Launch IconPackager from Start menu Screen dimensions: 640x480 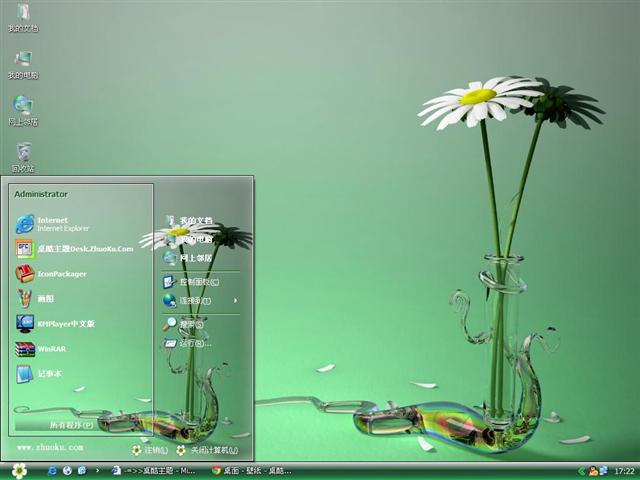pos(51,274)
